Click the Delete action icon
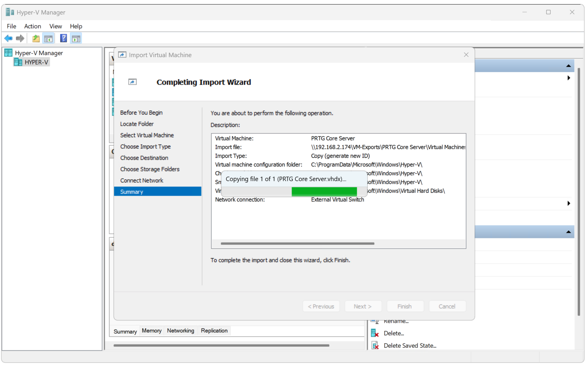588x365 pixels. pyautogui.click(x=375, y=333)
